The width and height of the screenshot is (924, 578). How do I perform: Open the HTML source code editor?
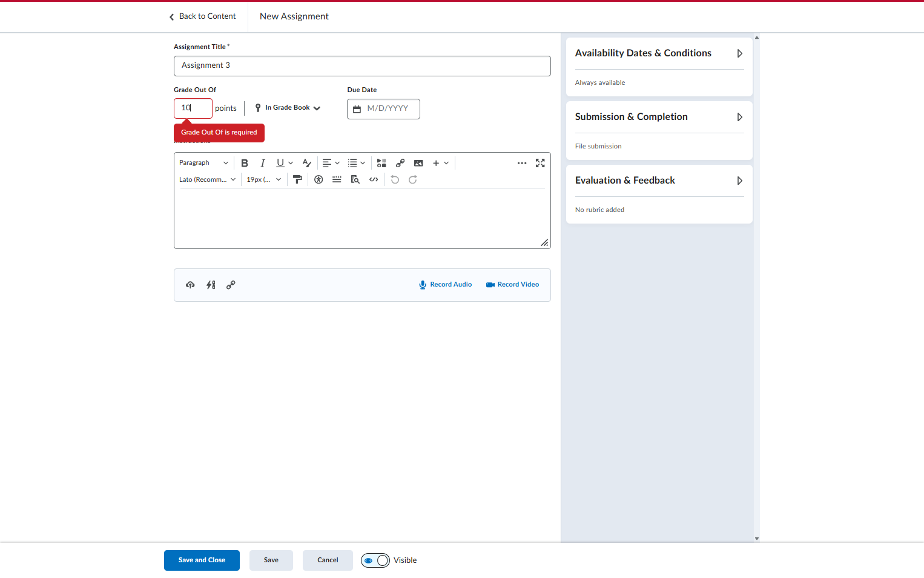(x=374, y=179)
